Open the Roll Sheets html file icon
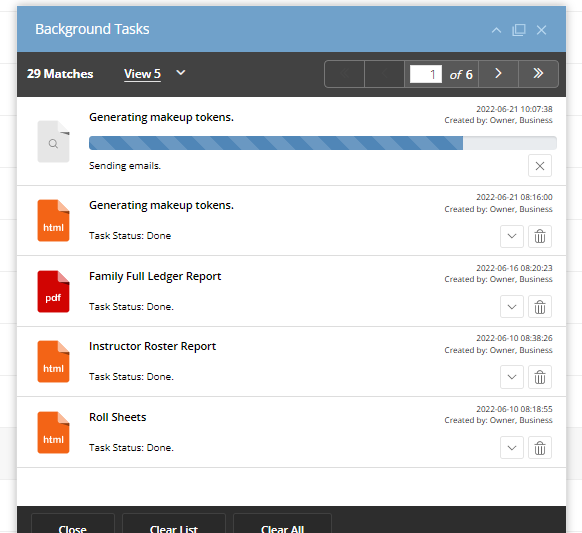 tap(53, 432)
